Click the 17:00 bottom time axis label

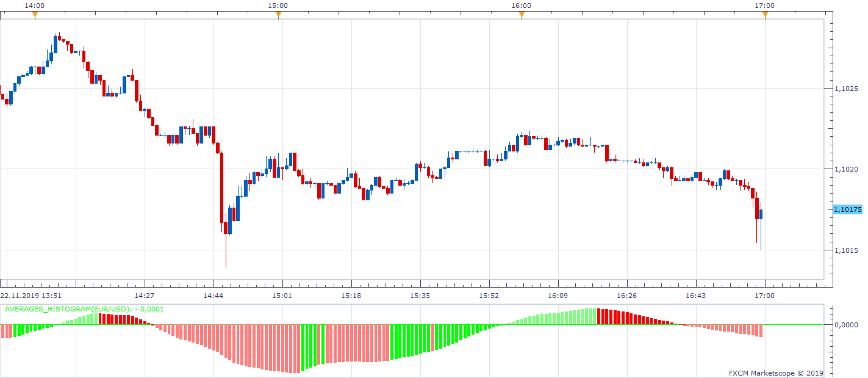pos(765,296)
